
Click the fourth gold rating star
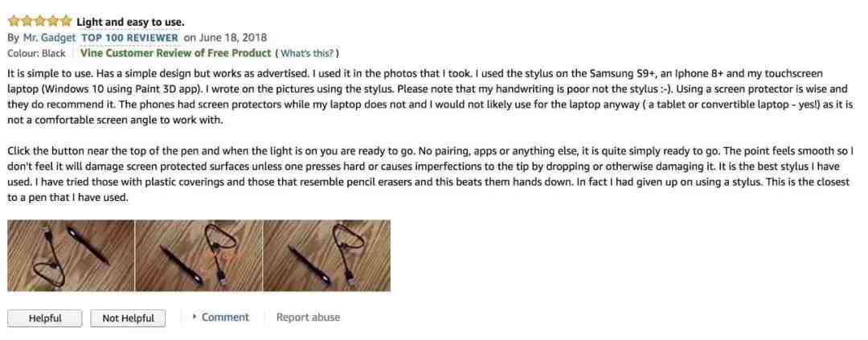(52, 22)
